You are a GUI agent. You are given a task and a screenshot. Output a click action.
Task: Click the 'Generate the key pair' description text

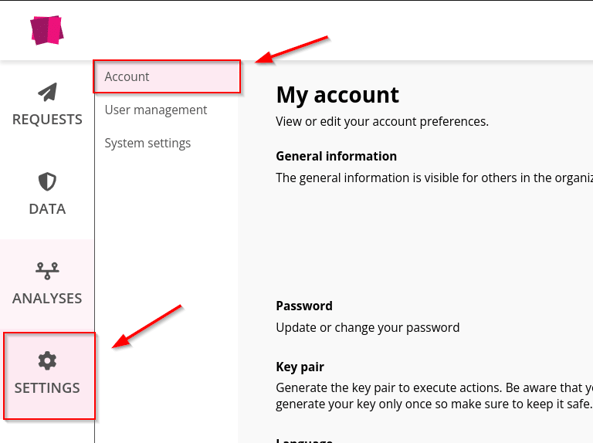[x=434, y=396]
